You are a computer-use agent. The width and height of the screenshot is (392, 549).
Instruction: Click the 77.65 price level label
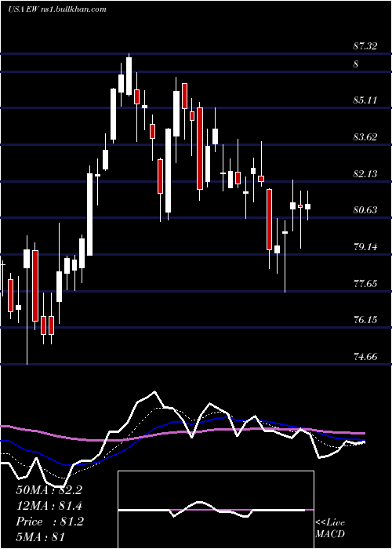click(x=365, y=283)
